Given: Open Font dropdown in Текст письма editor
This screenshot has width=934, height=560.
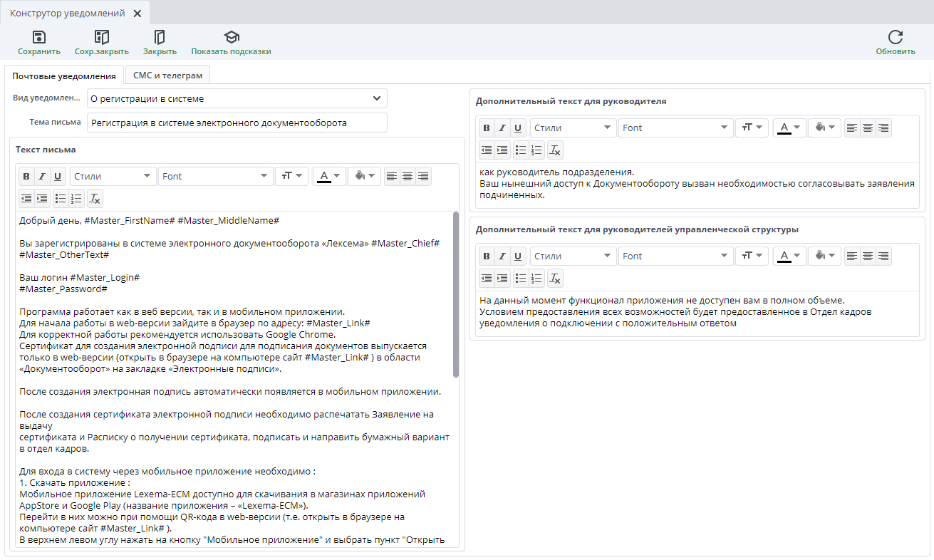Looking at the screenshot, I should [216, 176].
